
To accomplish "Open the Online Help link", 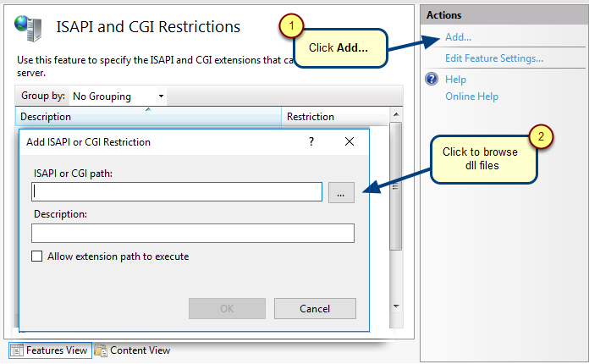I will pos(471,97).
